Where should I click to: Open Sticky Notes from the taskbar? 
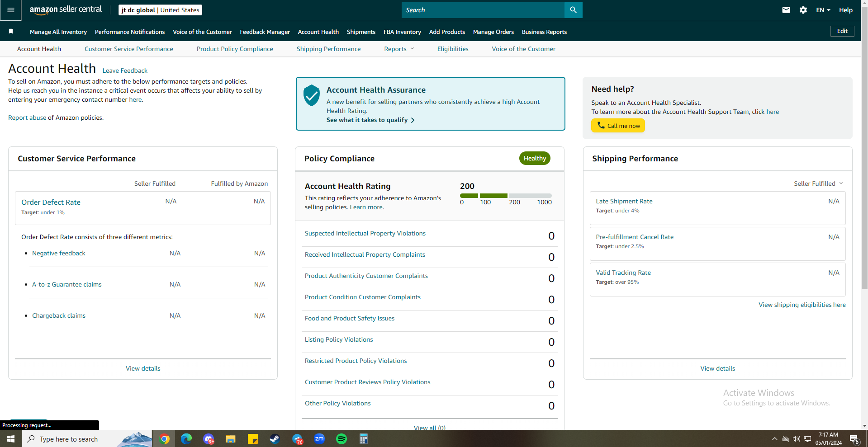click(x=253, y=439)
